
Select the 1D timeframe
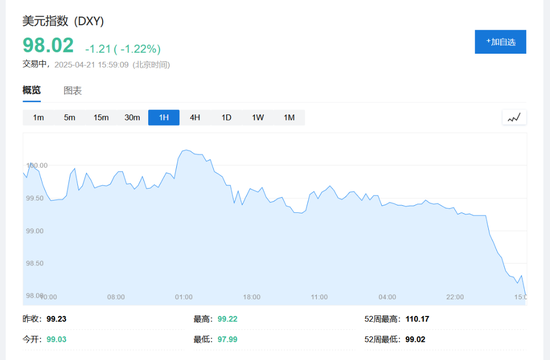tap(226, 118)
